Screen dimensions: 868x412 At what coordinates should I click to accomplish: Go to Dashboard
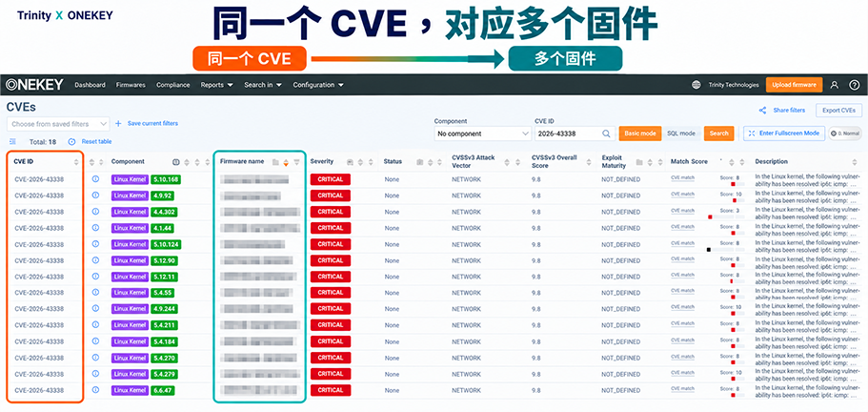point(90,85)
